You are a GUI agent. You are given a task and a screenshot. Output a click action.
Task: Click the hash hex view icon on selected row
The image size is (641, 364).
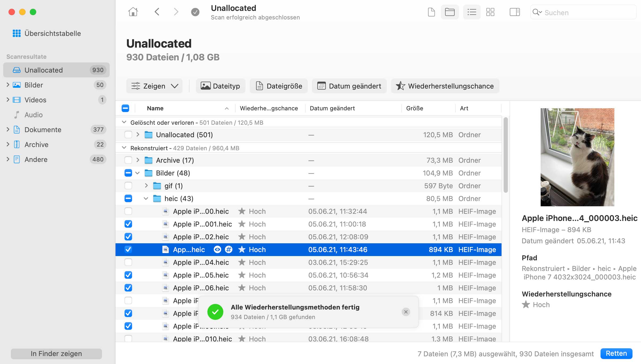coord(229,249)
